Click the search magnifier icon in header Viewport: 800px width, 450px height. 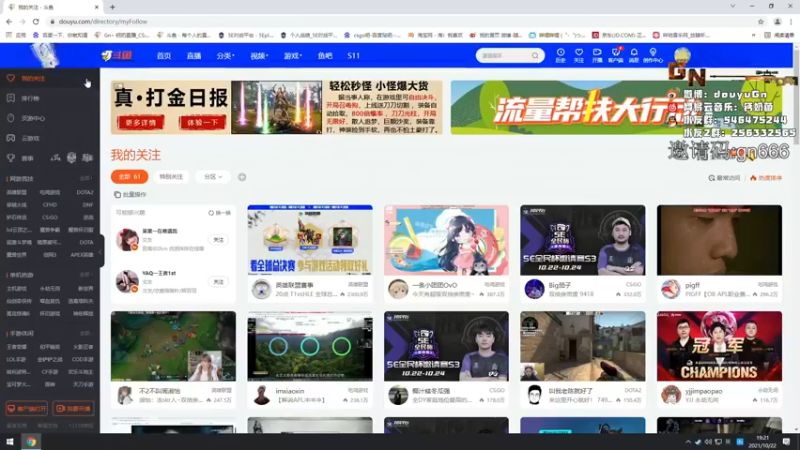[x=535, y=56]
